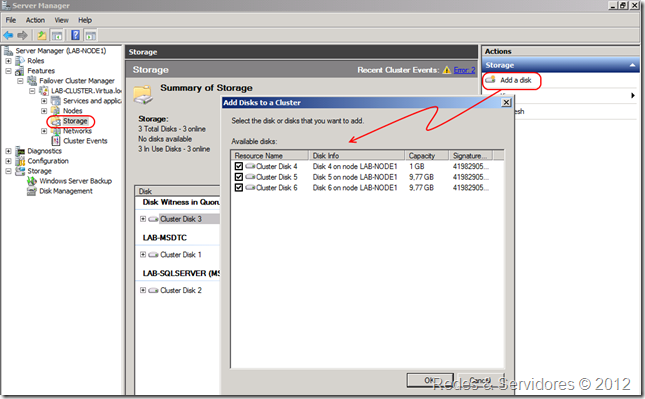
Task: Uncheck the Cluster Disk 5 checkbox
Action: pos(239,177)
